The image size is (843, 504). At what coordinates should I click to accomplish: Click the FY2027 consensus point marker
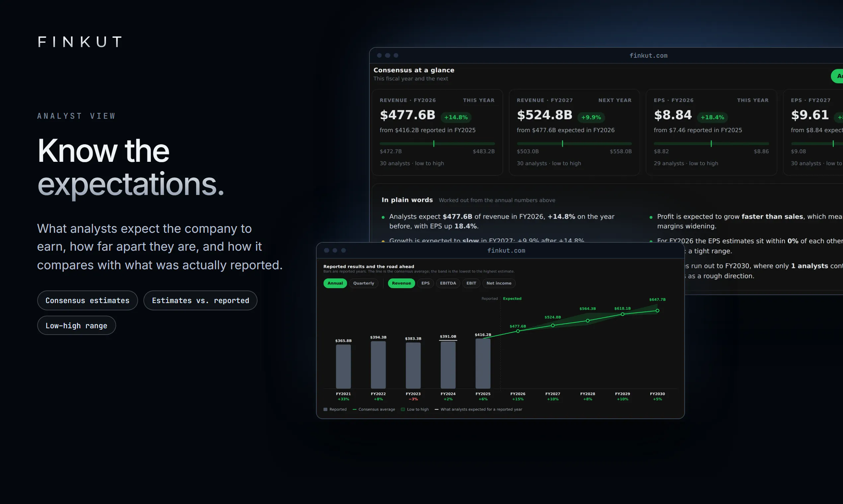coord(553,325)
